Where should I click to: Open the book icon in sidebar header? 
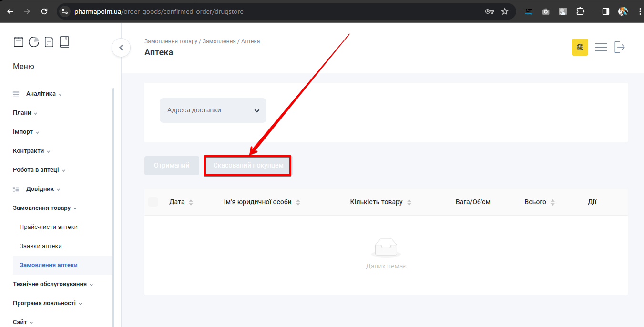64,42
